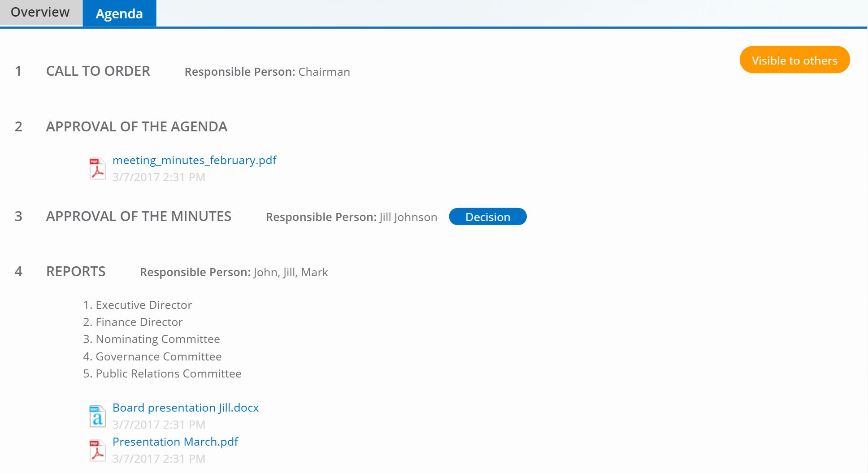
Task: Select APPROVAL OF THE MINUTES heading
Action: pyautogui.click(x=139, y=217)
